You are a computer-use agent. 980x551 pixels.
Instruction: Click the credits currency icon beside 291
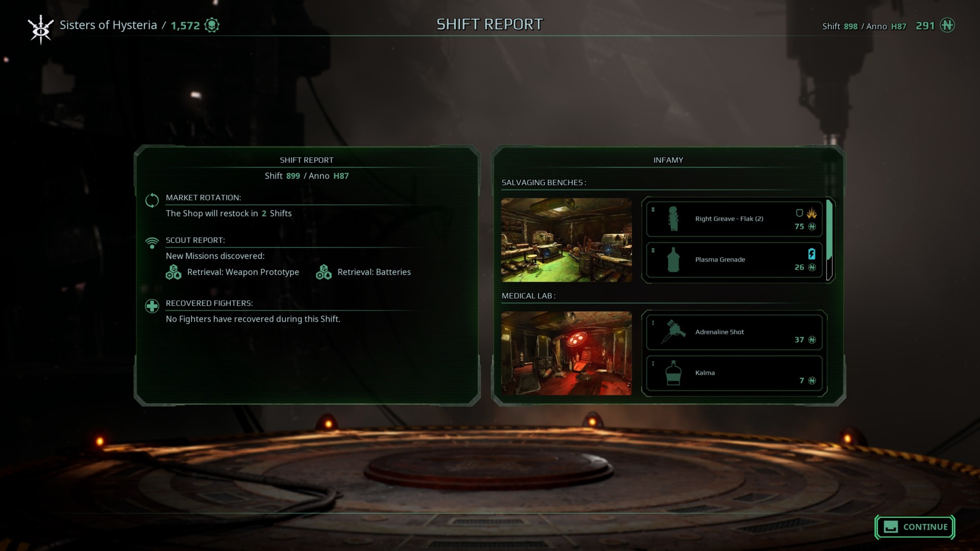pyautogui.click(x=947, y=25)
